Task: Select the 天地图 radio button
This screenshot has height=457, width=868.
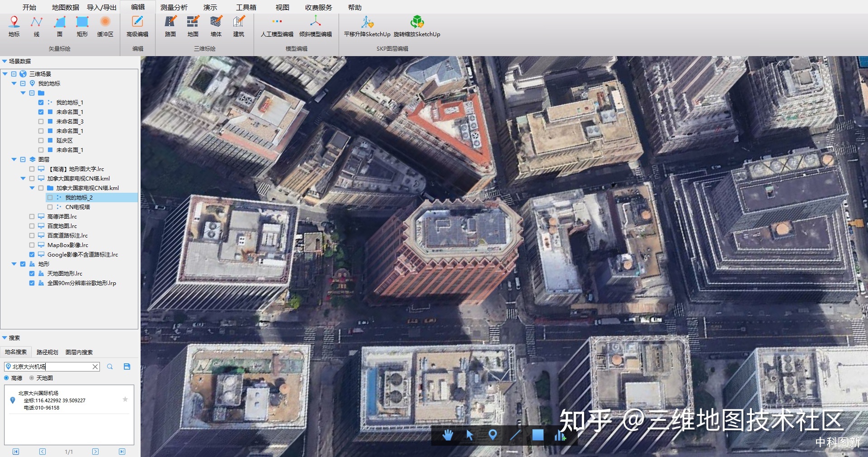Action: pos(32,378)
